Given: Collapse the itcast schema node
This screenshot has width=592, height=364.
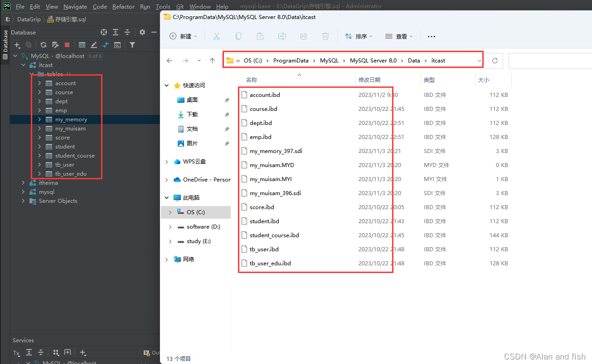Looking at the screenshot, I should (23, 65).
